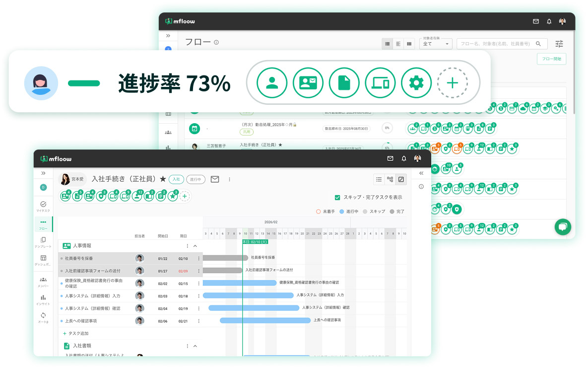The image size is (588, 369).
Task: Open テンプレート in sidebar
Action: pyautogui.click(x=43, y=242)
